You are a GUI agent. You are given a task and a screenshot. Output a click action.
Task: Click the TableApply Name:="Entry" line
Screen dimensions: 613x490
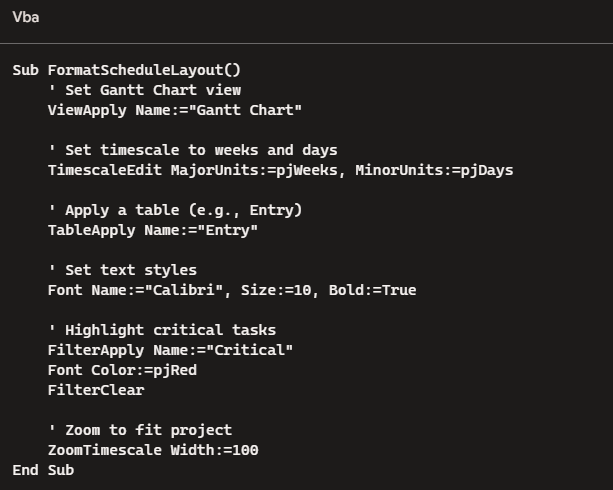tap(153, 230)
